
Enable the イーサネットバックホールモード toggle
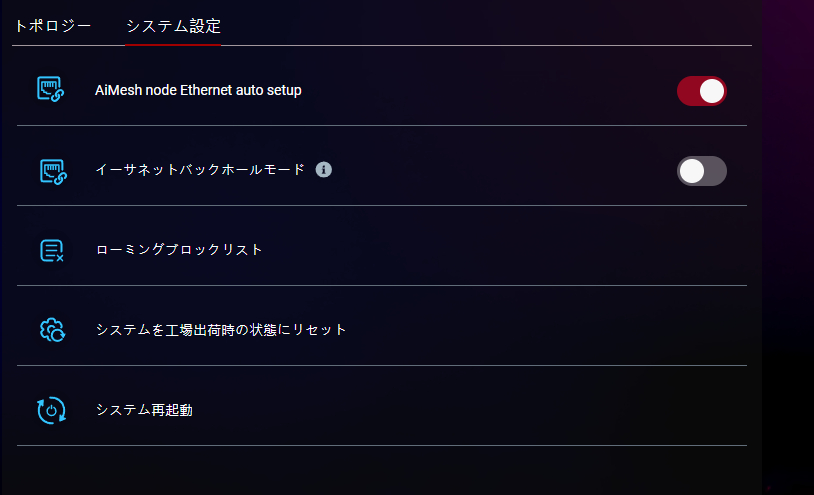[701, 171]
